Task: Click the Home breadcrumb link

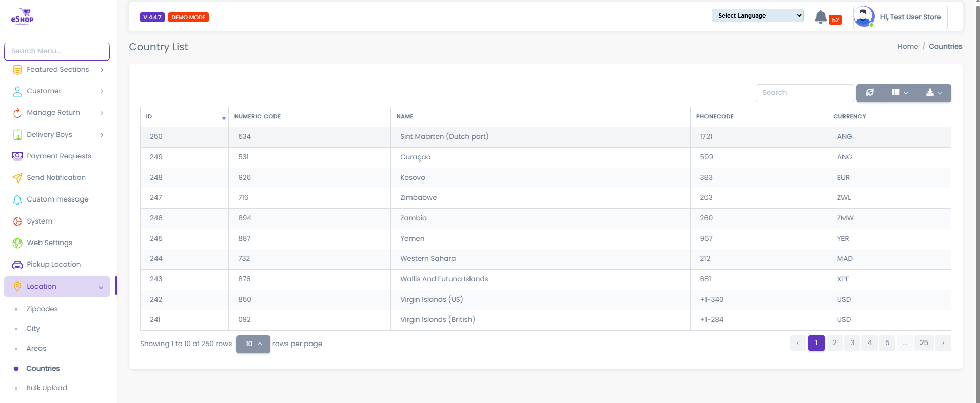Action: (x=908, y=46)
